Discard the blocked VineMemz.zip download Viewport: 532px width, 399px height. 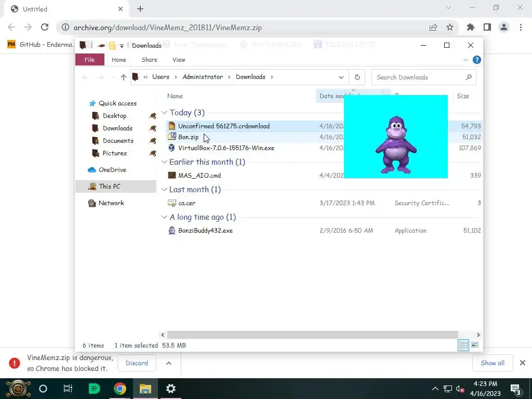[x=137, y=363]
